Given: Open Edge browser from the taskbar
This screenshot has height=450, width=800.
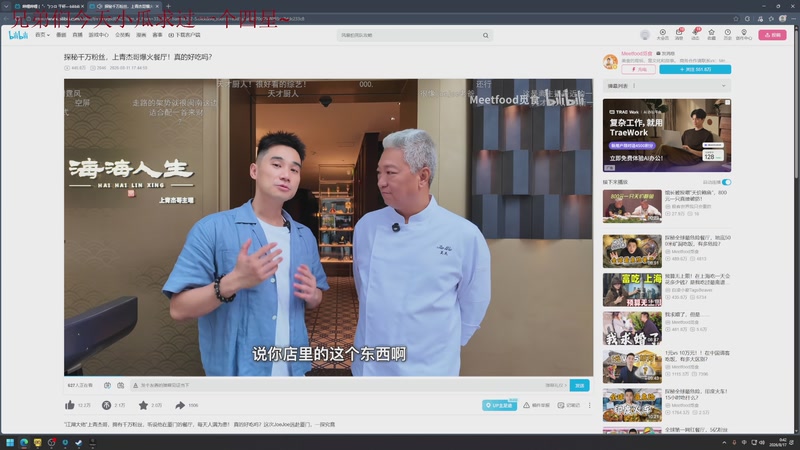Looking at the screenshot, I should 23,442.
